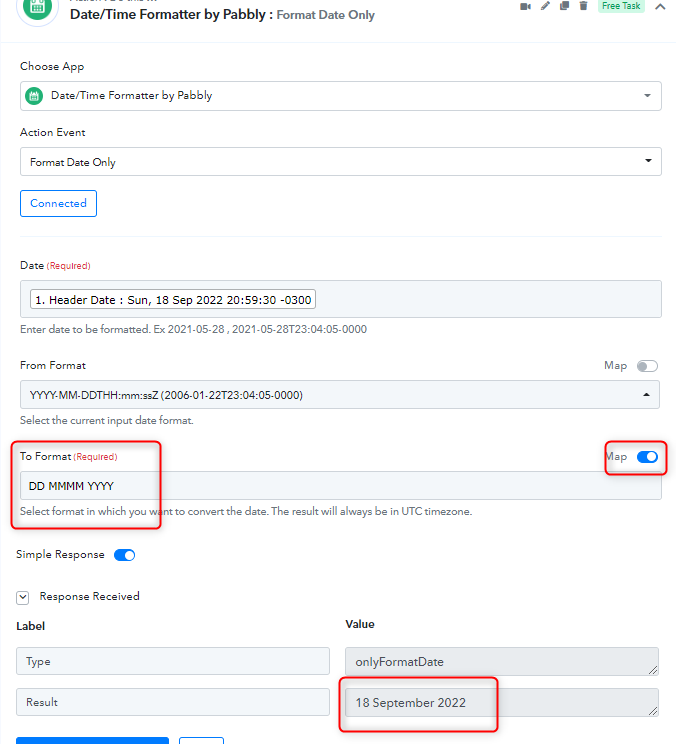Click the Header Date mapped value tag

point(173,299)
